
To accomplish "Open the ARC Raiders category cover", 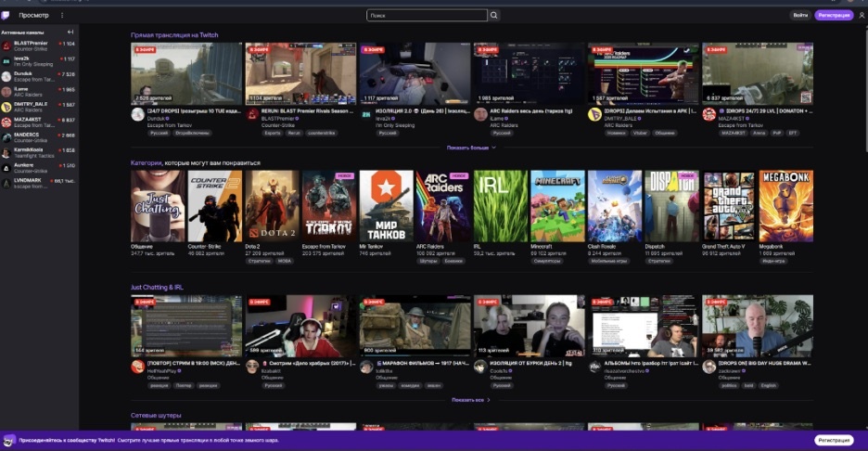I will 443,206.
